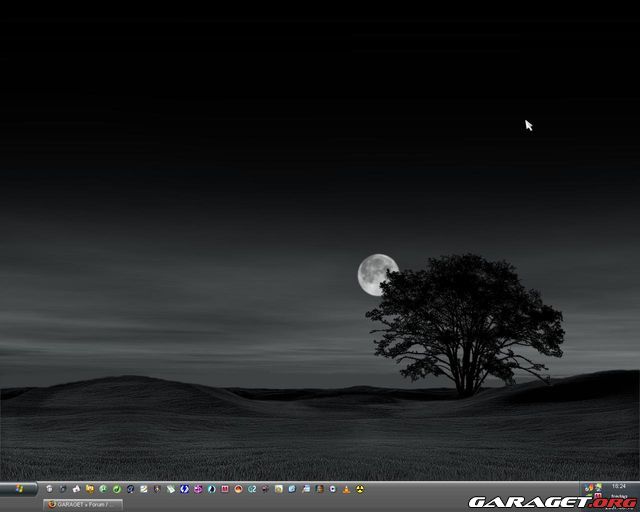Click the full moon on the desktop wallpaper
640x512 pixels.
tap(376, 274)
